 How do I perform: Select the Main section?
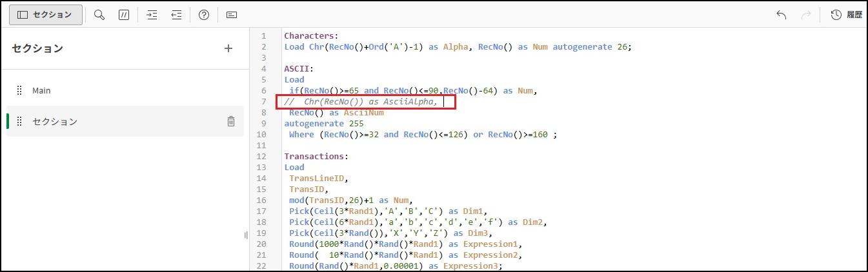(x=41, y=91)
